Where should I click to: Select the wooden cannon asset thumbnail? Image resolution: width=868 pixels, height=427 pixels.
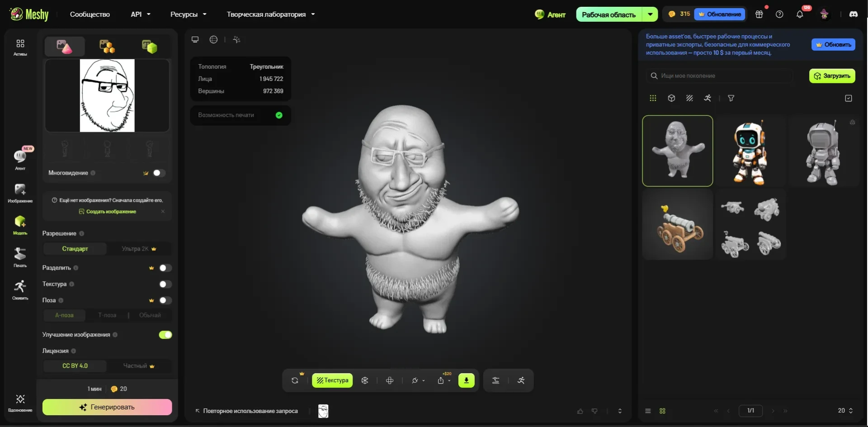click(x=678, y=225)
